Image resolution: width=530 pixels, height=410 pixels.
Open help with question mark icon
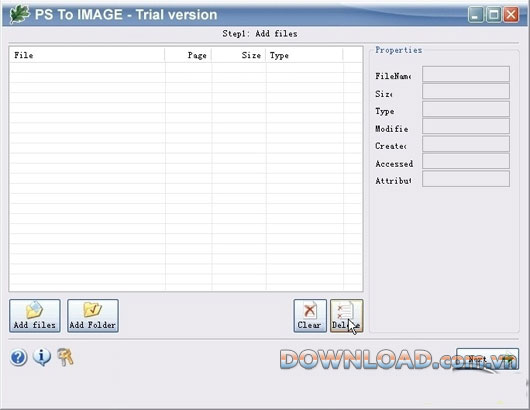tap(18, 358)
